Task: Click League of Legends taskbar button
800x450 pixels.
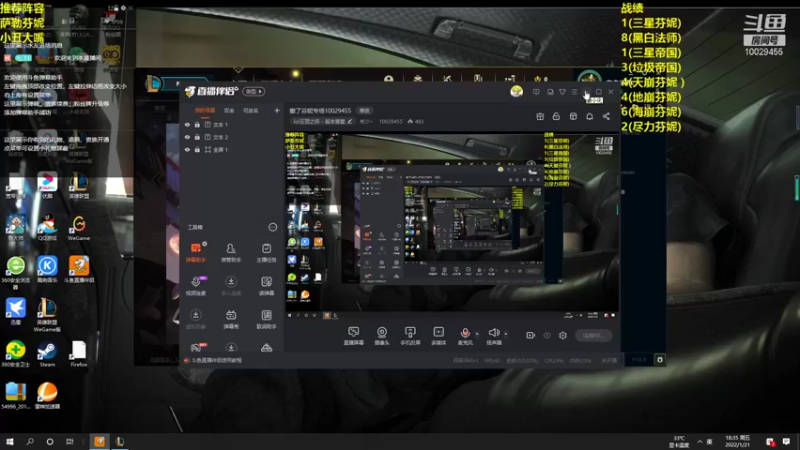Action: coord(120,441)
